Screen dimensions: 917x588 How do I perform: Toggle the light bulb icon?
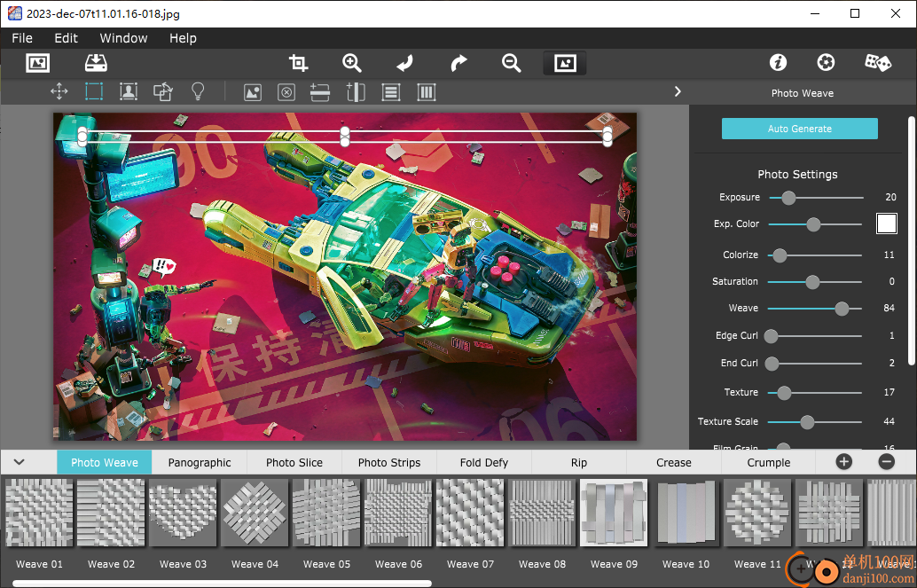[x=199, y=92]
